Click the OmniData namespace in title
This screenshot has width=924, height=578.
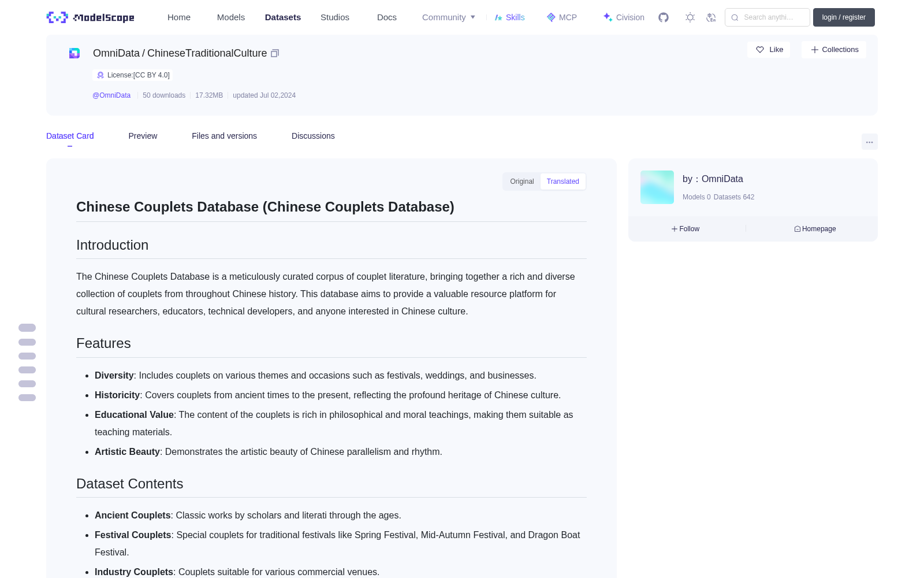click(116, 53)
